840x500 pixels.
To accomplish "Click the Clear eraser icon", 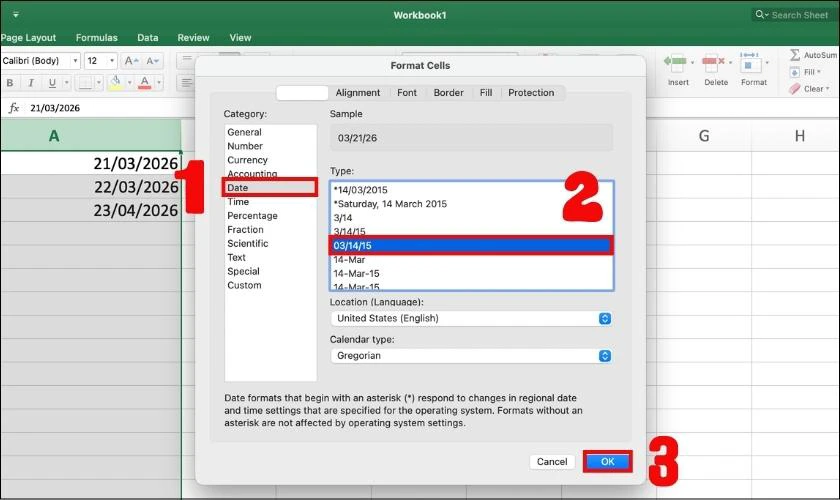I will click(795, 89).
